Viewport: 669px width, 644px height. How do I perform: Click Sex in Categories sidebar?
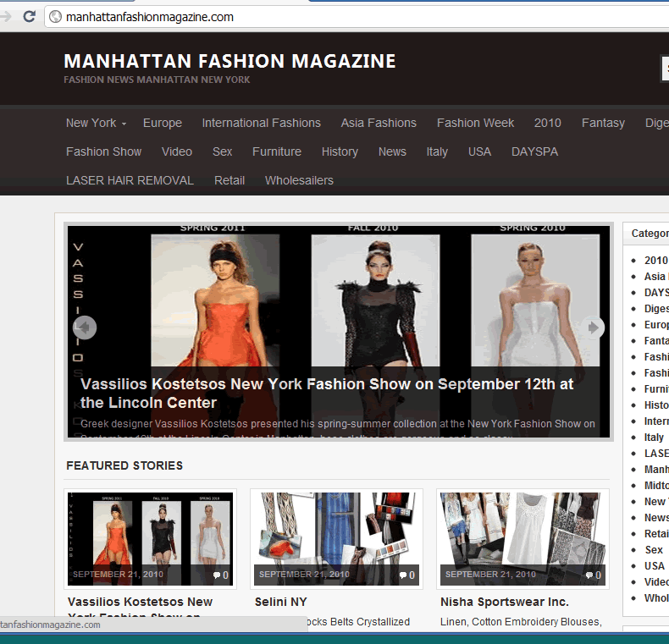click(x=654, y=550)
